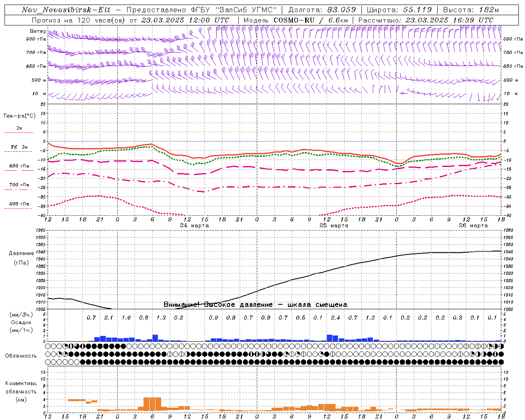Click the 1.6 precipitation total
The width and height of the screenshot is (525, 420).
126,317
